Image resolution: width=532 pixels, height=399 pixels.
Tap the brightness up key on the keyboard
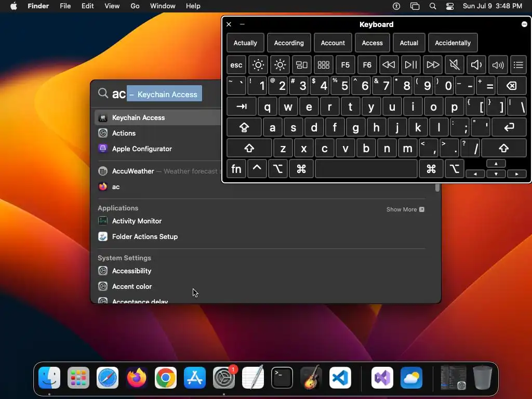click(x=280, y=65)
